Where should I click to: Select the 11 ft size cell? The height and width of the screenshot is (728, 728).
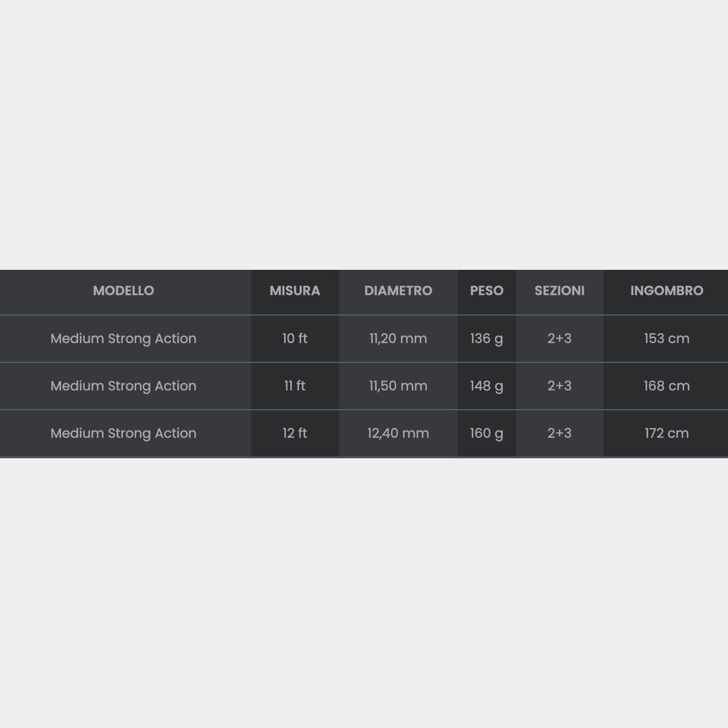[295, 386]
